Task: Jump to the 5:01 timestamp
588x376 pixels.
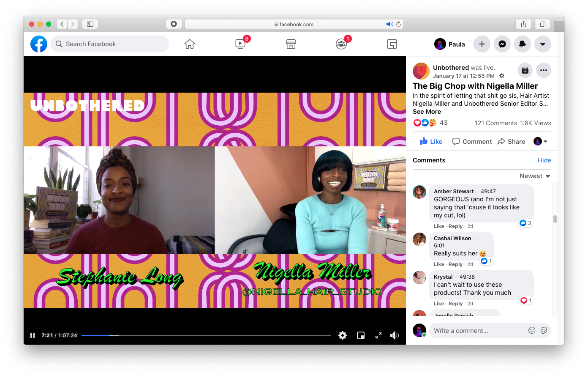Action: [439, 246]
